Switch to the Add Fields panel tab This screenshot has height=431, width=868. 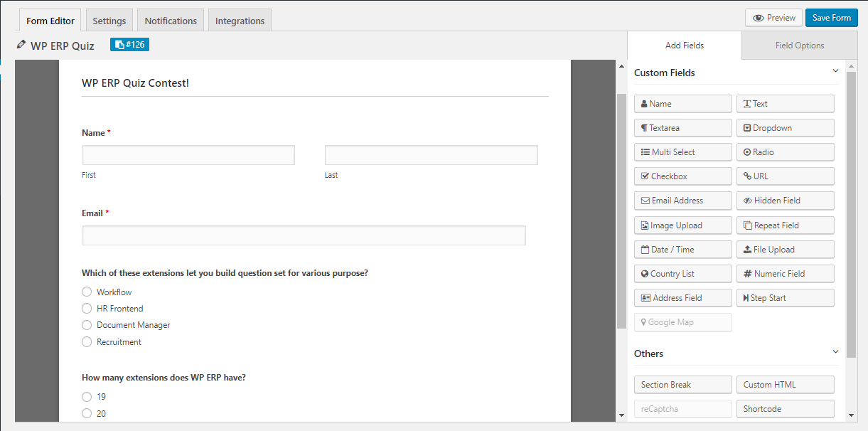(685, 46)
